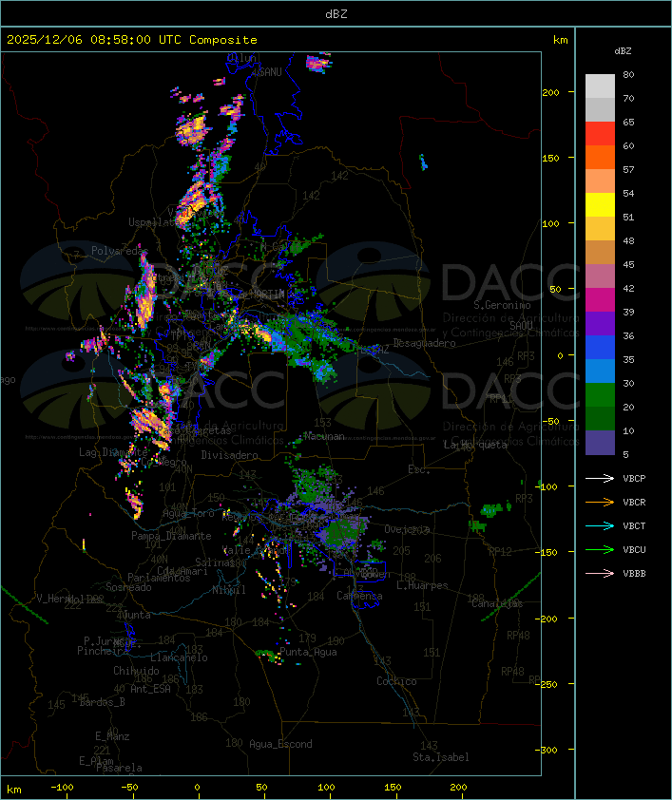Click the Divisadero map label
Image resolution: width=672 pixels, height=800 pixels.
pyautogui.click(x=230, y=454)
